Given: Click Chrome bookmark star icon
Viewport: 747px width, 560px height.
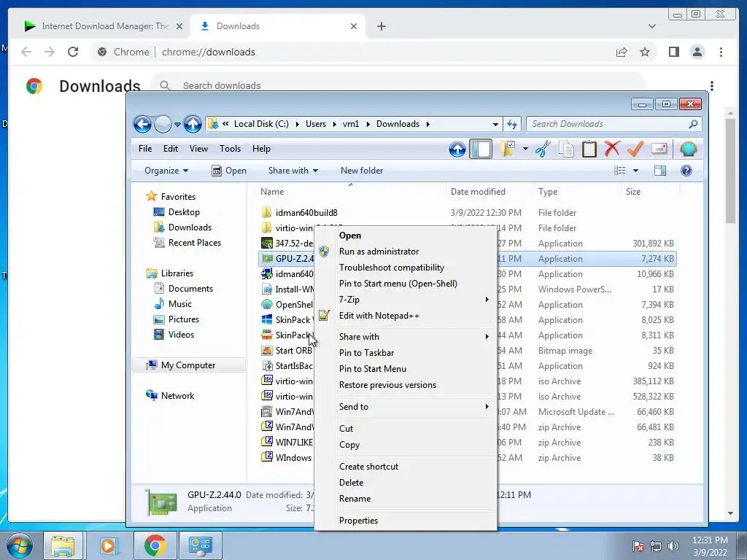Looking at the screenshot, I should (x=645, y=52).
